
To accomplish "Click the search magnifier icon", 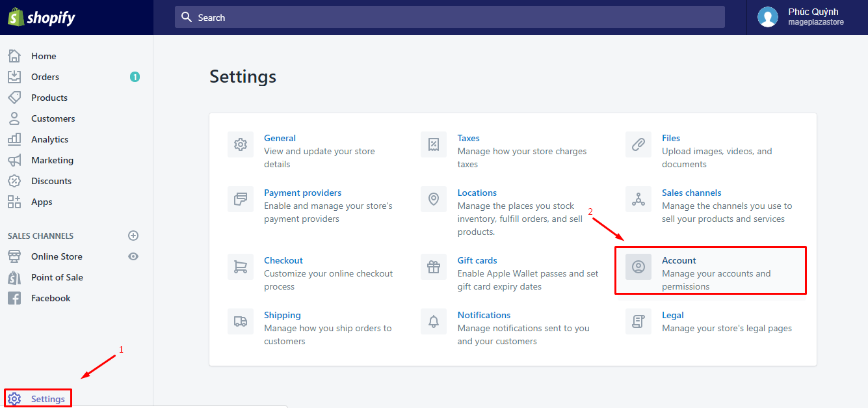I will tap(187, 17).
